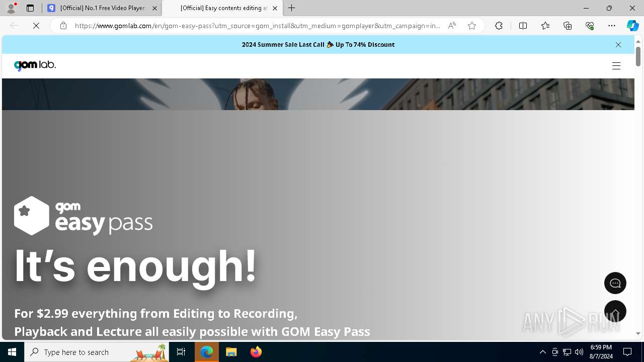
Task: Click the scrollbar down arrow
Action: [638, 334]
